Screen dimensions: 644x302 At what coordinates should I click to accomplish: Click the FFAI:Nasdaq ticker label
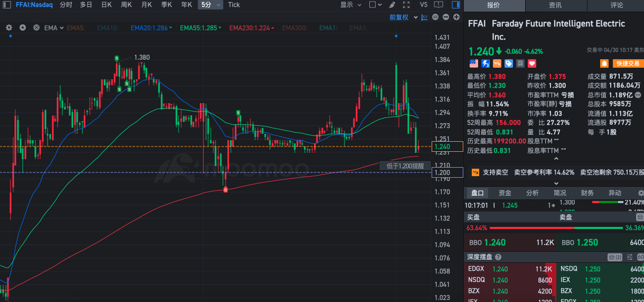coord(34,5)
